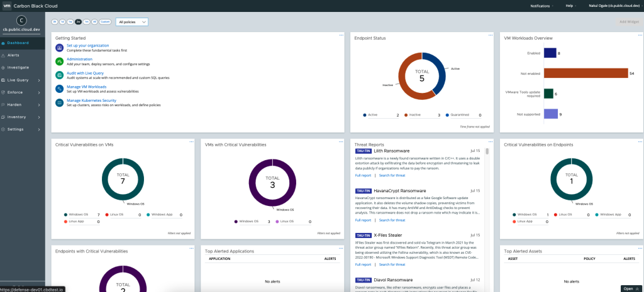The height and width of the screenshot is (292, 644).
Task: Select the Custom time range pill
Action: click(105, 22)
